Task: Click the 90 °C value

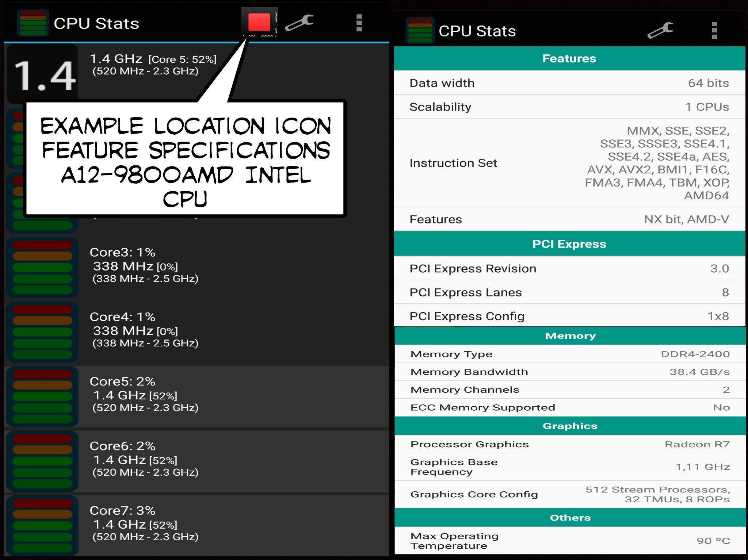Action: tap(713, 541)
